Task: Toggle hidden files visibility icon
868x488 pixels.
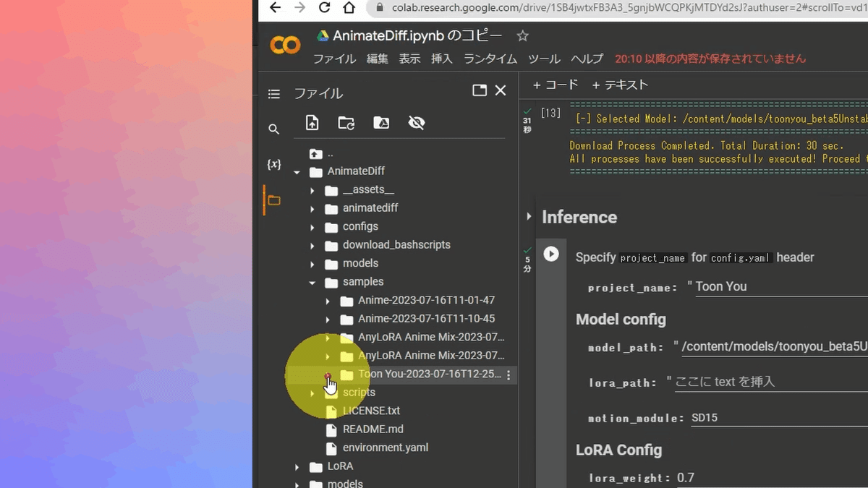Action: point(416,123)
